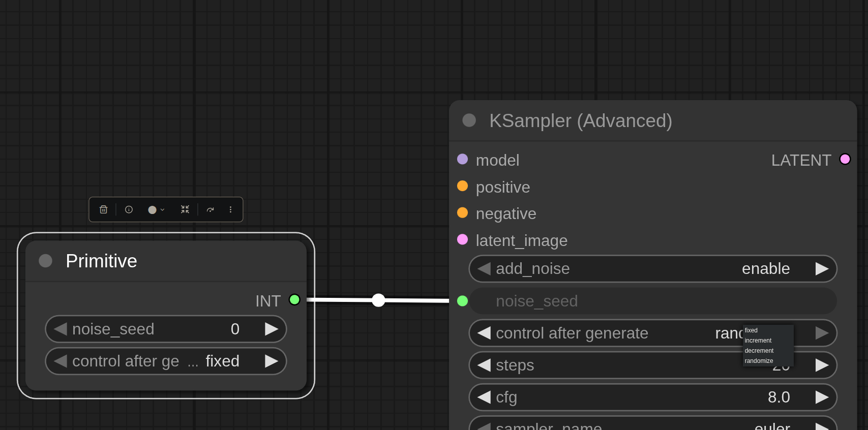
Task: Select next KSampler control after generate option
Action: point(822,333)
